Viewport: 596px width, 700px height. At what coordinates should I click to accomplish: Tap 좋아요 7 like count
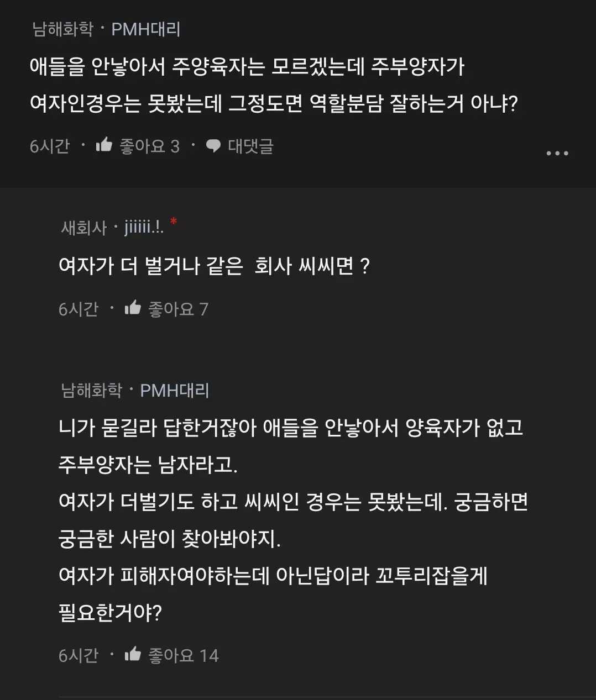pos(179,309)
